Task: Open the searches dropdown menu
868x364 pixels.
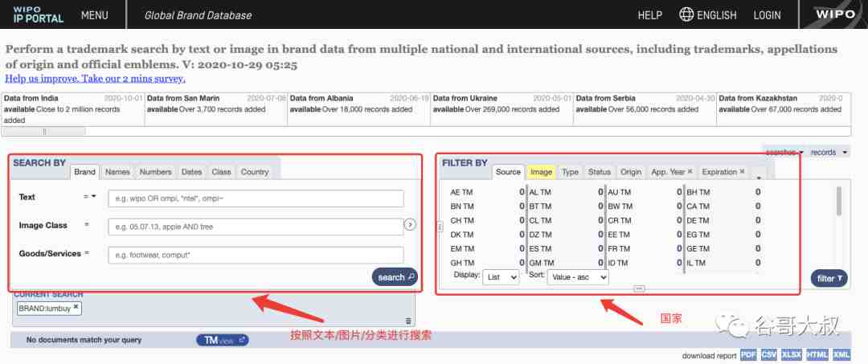Action: (784, 152)
